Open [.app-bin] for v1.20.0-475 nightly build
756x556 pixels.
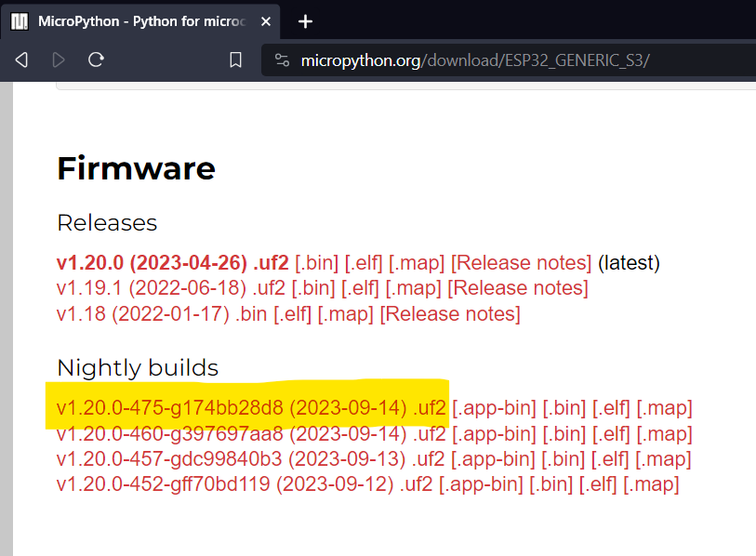point(494,408)
